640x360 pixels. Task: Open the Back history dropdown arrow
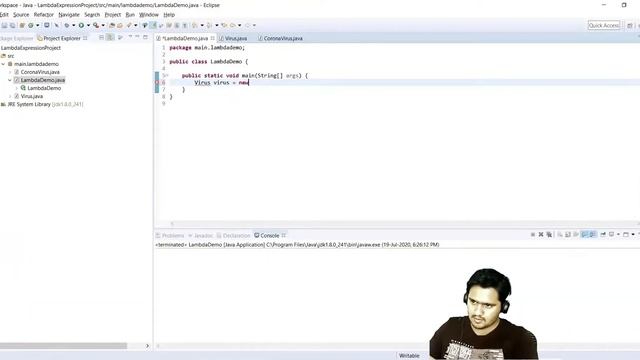click(x=240, y=25)
